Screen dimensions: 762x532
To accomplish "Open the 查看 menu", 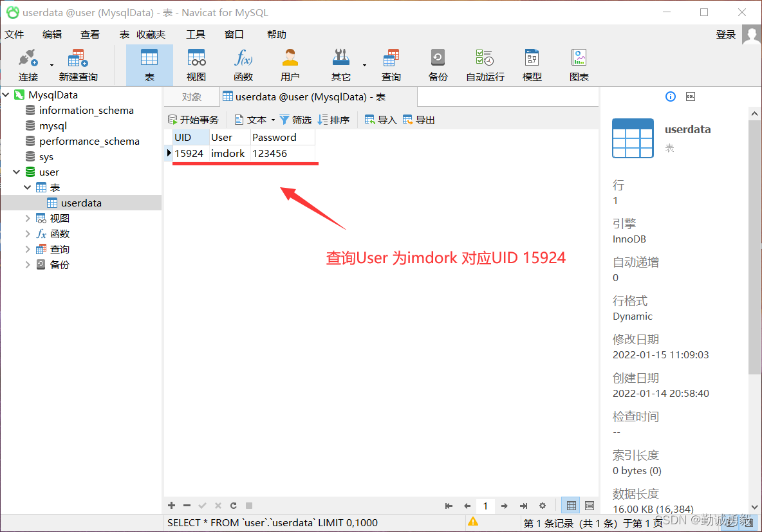I will click(x=90, y=35).
